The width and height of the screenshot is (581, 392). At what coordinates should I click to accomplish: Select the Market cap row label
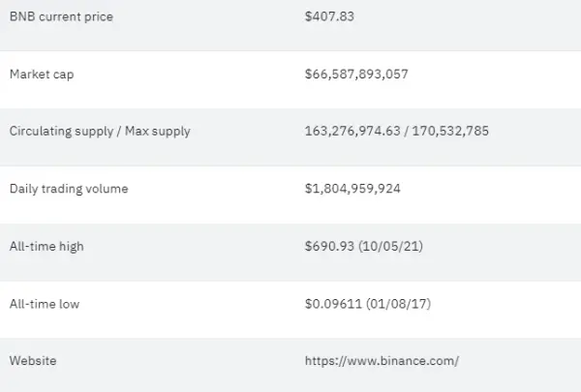click(x=42, y=75)
